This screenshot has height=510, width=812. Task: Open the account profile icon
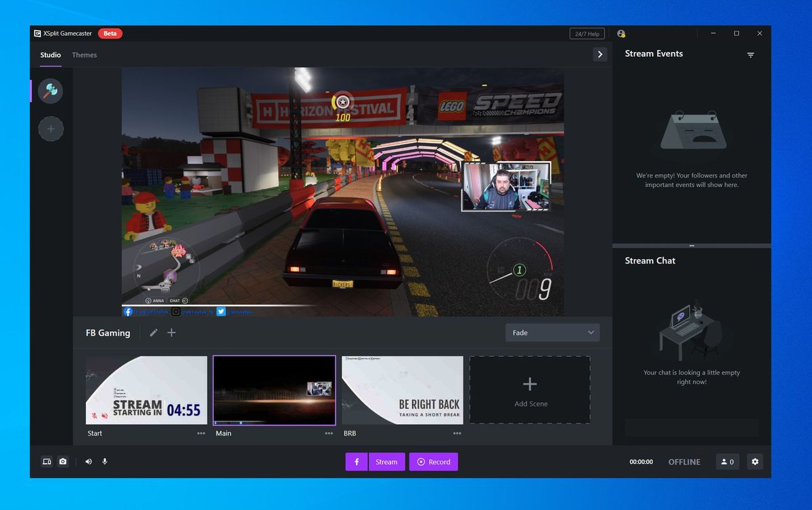coord(621,34)
